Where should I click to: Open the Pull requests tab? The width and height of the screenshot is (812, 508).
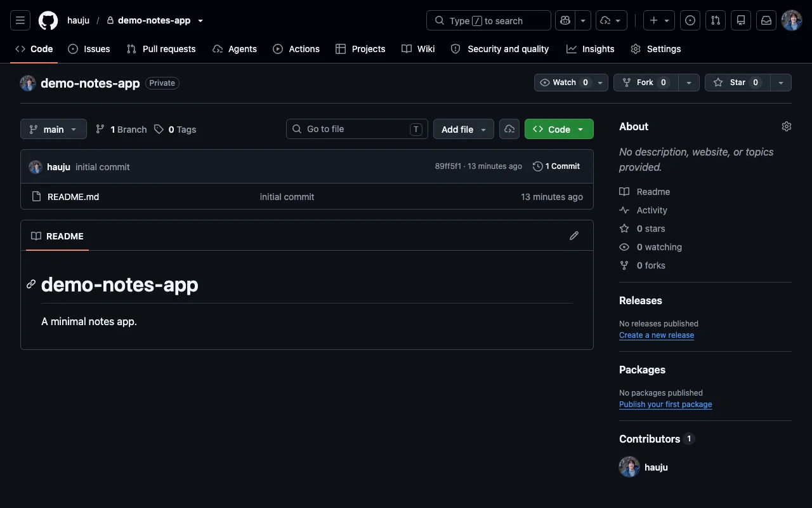tap(161, 49)
